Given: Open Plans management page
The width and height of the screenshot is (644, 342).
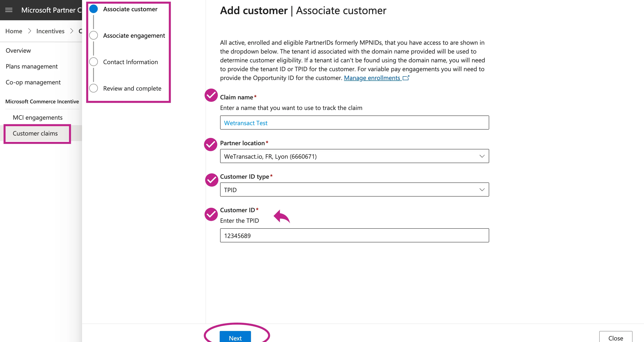Looking at the screenshot, I should (x=32, y=67).
